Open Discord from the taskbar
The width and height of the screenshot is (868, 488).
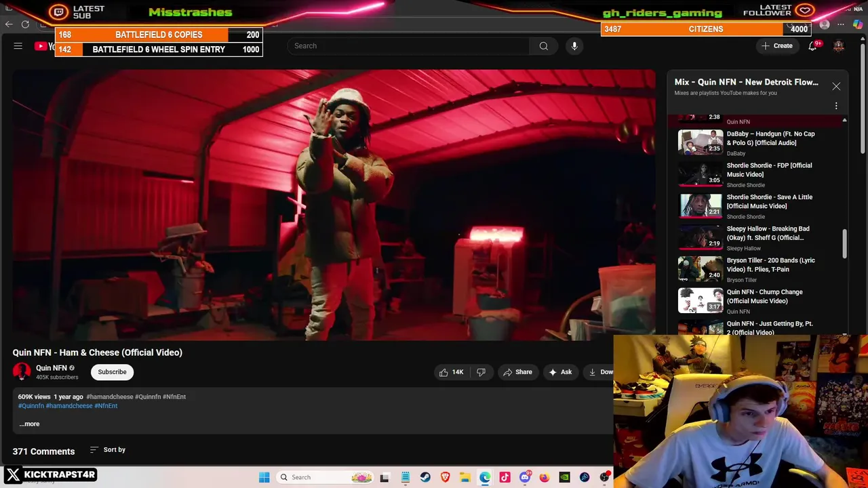[x=525, y=477]
